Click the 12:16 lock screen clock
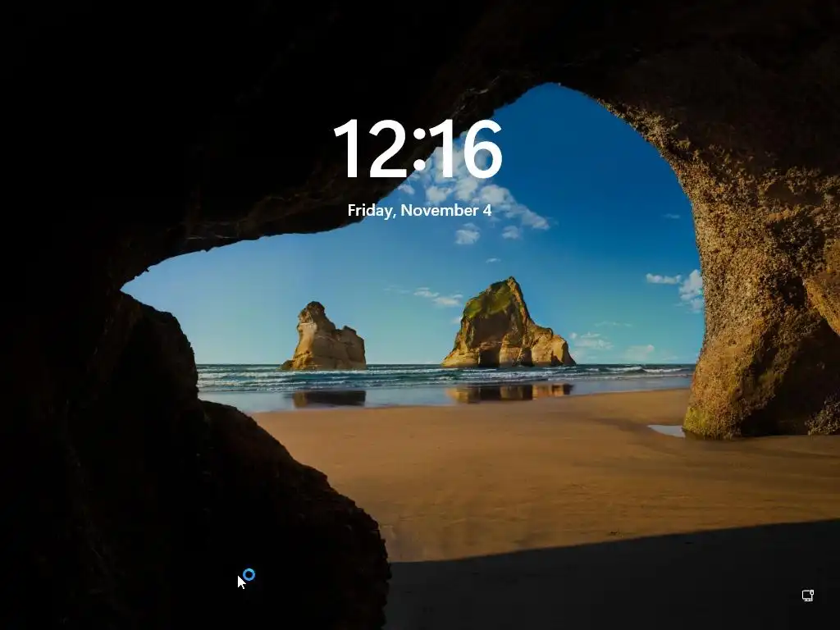 [418, 148]
